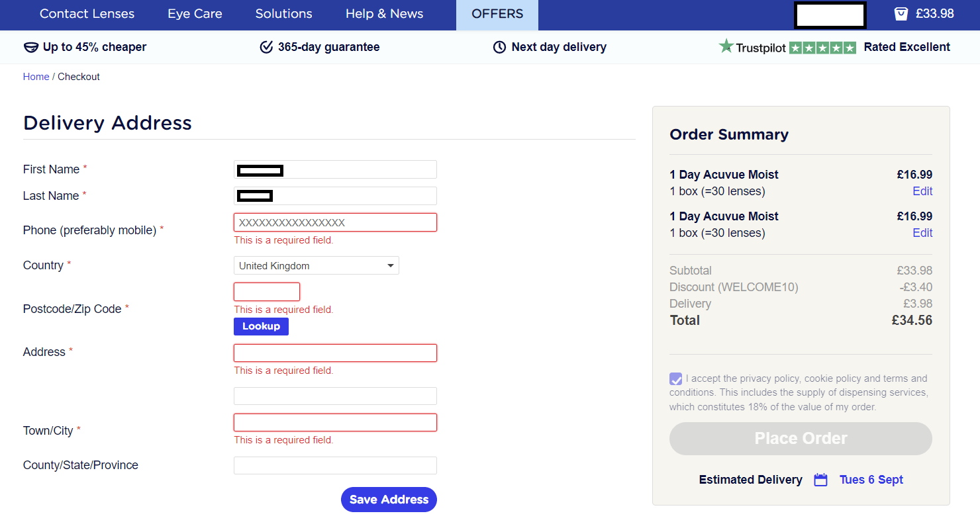Click into the Postcode/Zip Code field

point(267,292)
